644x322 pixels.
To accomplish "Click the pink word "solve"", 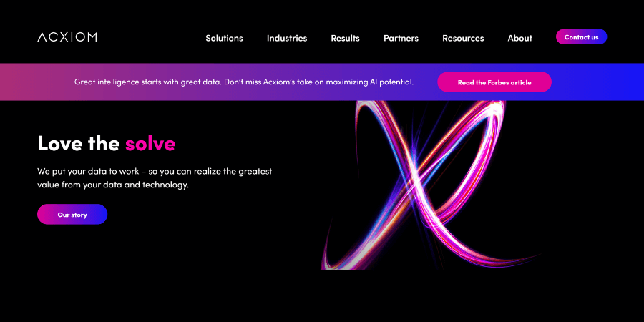I will (x=150, y=143).
